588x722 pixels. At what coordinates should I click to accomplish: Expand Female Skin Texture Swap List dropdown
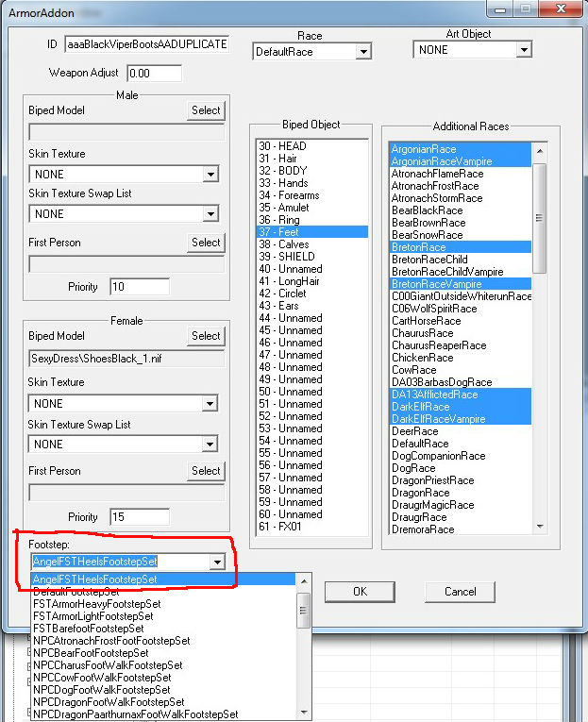pos(210,445)
